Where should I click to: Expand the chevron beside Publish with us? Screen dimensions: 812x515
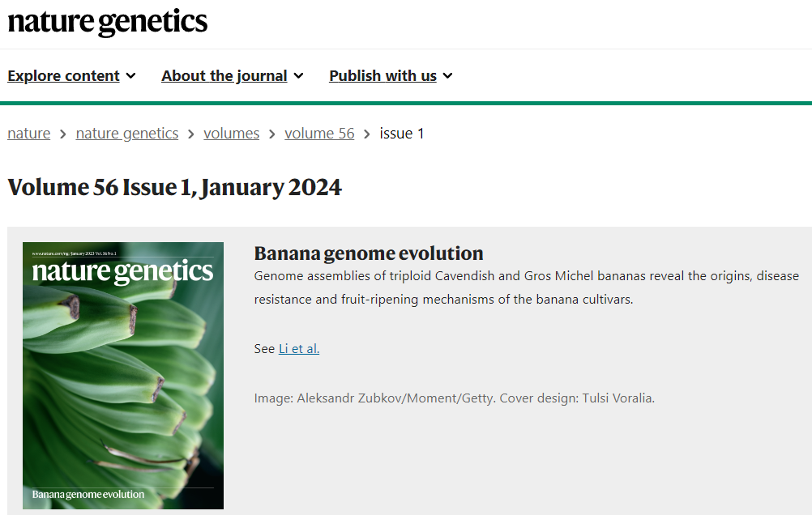point(447,76)
